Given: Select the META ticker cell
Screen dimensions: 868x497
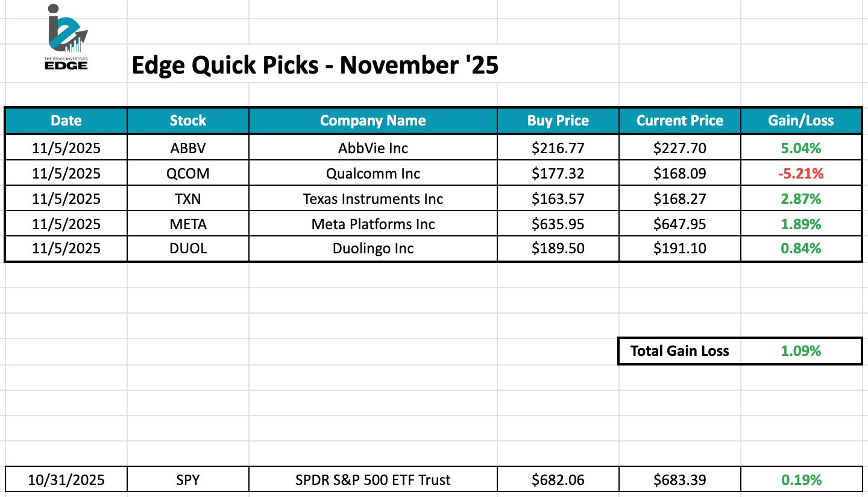Looking at the screenshot, I should click(x=188, y=224).
